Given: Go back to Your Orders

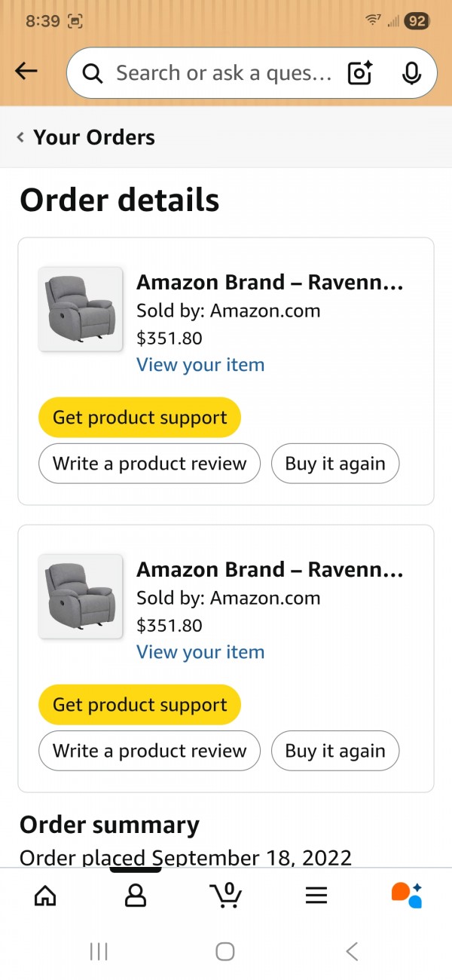Looking at the screenshot, I should (x=86, y=137).
